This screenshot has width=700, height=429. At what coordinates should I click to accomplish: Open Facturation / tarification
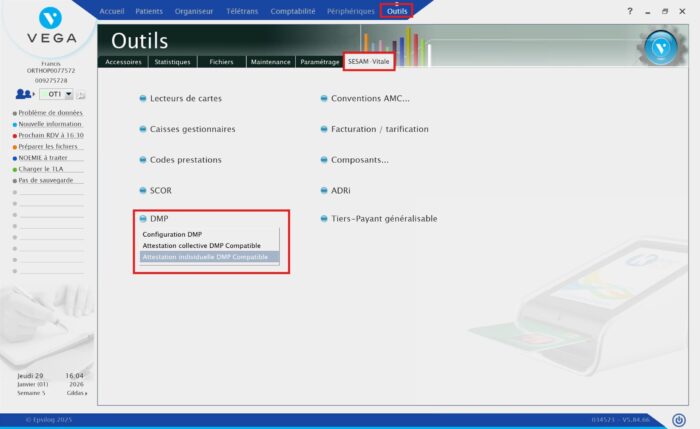coord(379,129)
